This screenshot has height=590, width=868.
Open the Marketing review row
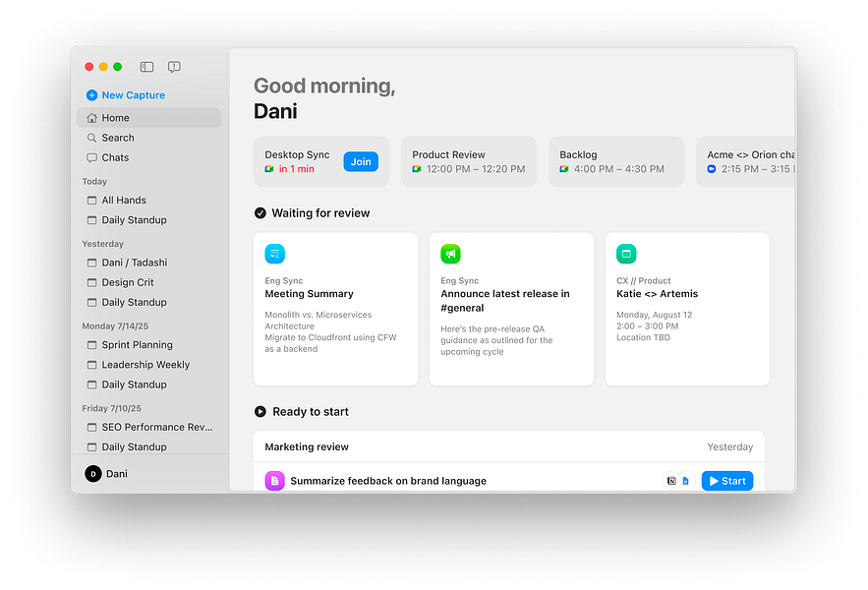coord(509,446)
